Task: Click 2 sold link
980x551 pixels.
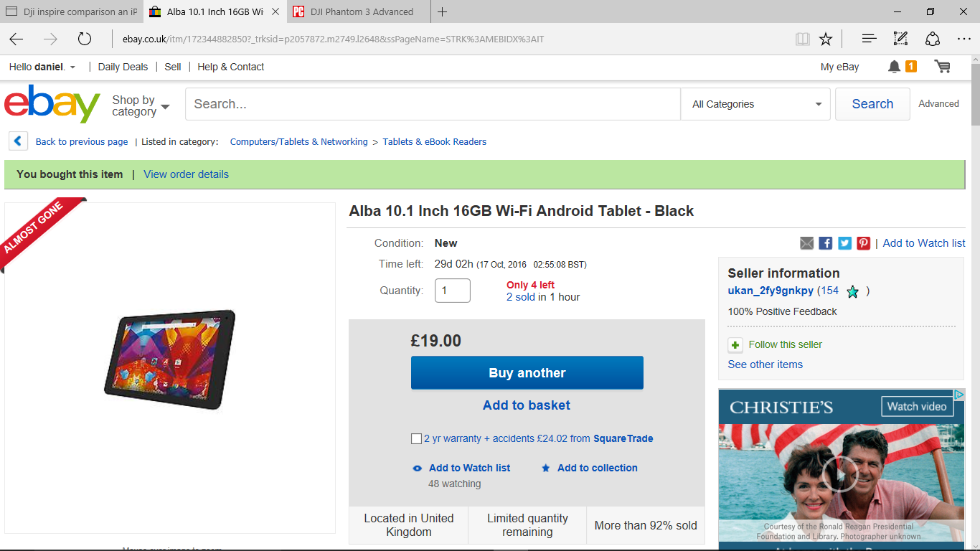Action: (x=520, y=297)
